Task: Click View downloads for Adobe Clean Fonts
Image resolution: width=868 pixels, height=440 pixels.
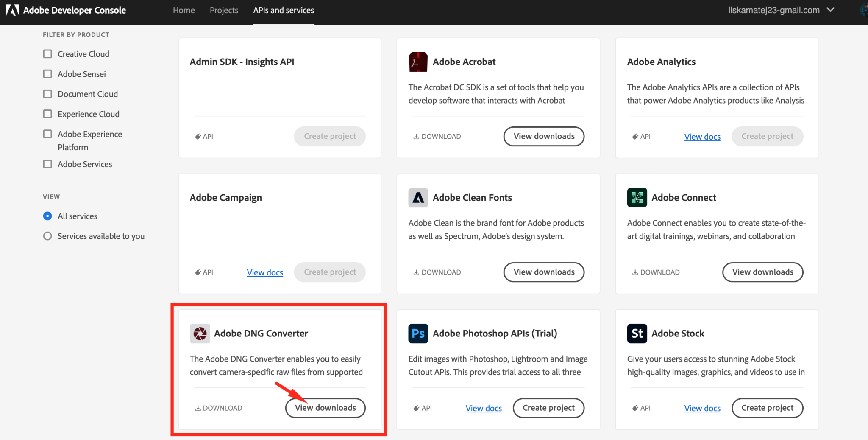Action: 544,272
